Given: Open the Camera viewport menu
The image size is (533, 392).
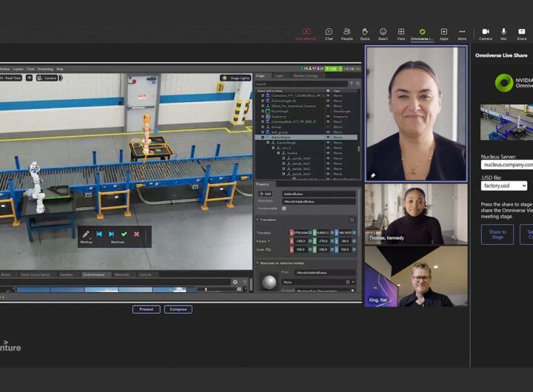Looking at the screenshot, I should click(47, 78).
